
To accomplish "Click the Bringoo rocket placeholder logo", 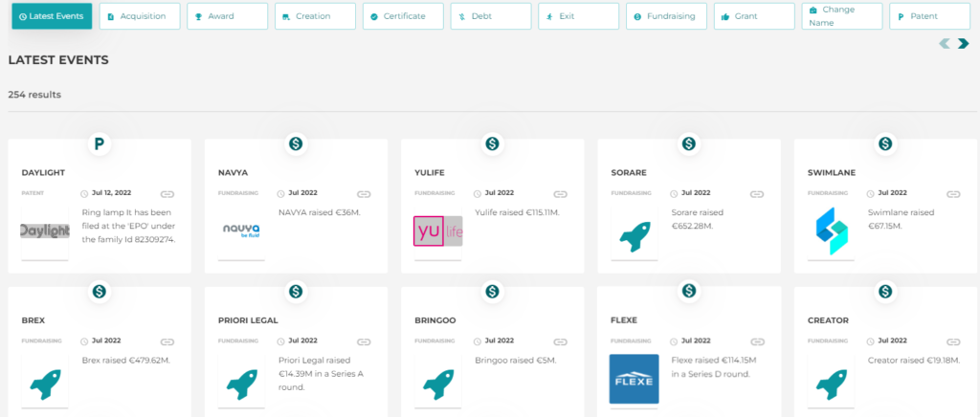I will (x=438, y=384).
